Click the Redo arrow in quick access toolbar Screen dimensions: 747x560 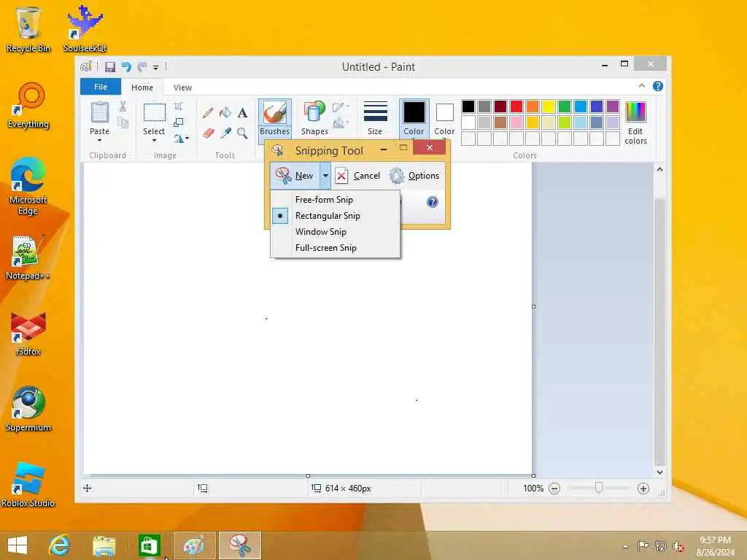coord(142,67)
